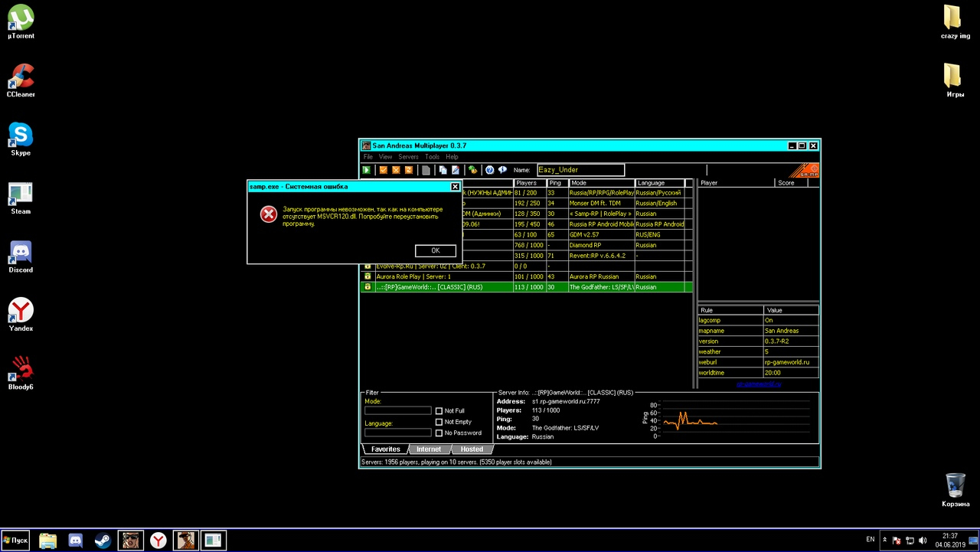The image size is (980, 552).
Task: Open the File menu
Action: tap(368, 157)
